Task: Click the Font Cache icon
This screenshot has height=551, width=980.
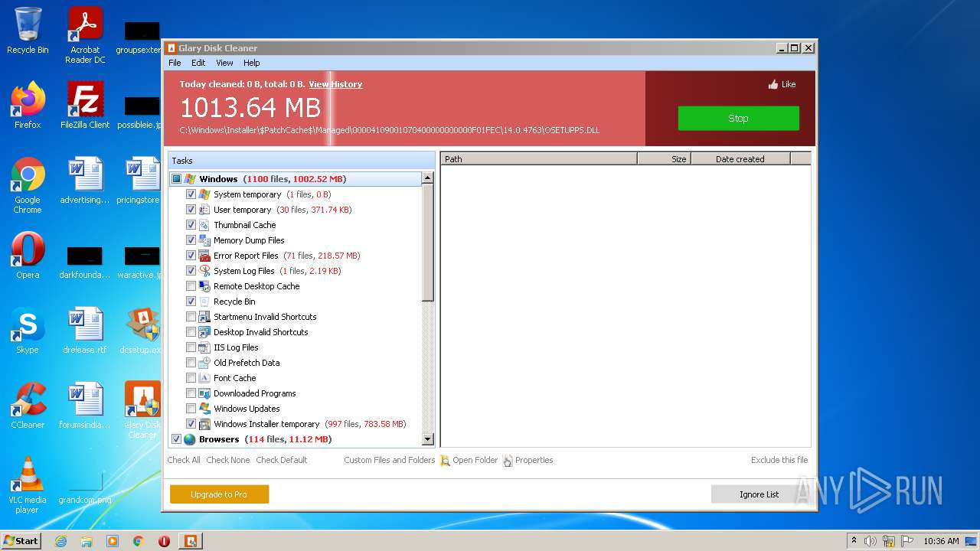Action: tap(204, 378)
